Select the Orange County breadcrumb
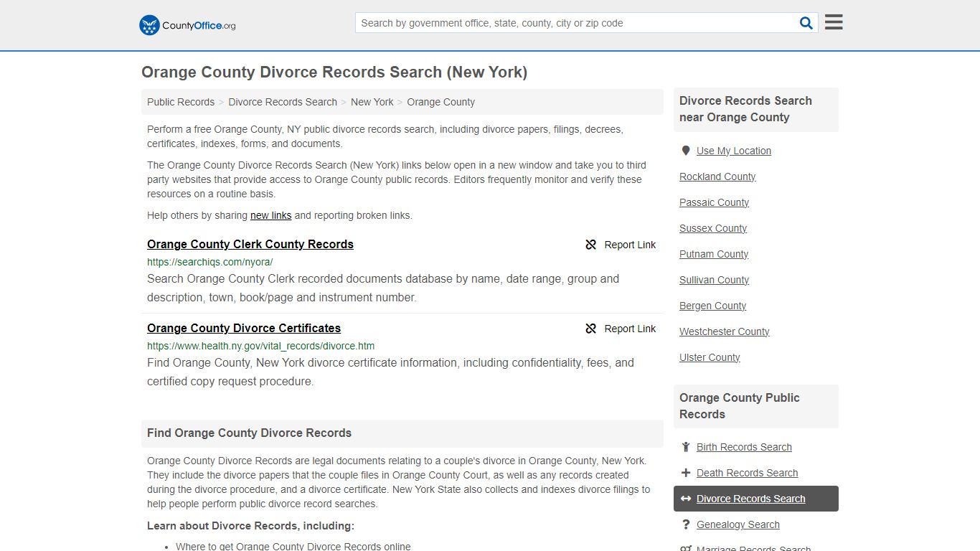This screenshot has height=551, width=980. coord(440,102)
